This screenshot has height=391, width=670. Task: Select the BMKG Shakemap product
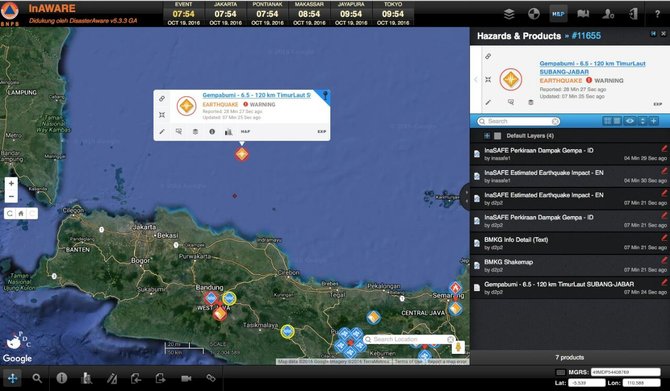point(570,265)
